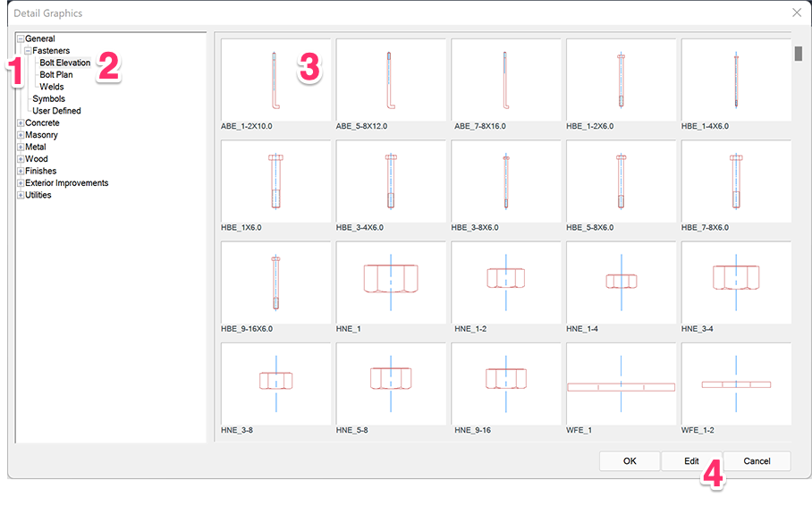Expand the Exterior Improvements category
This screenshot has width=812, height=506.
click(x=21, y=183)
